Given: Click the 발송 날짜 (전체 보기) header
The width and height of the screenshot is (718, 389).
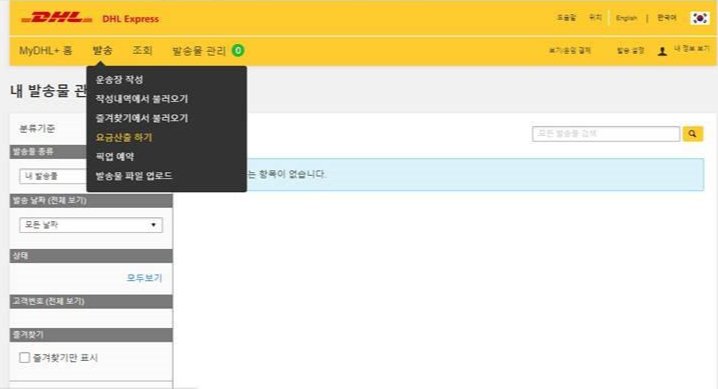Looking at the screenshot, I should (x=91, y=200).
